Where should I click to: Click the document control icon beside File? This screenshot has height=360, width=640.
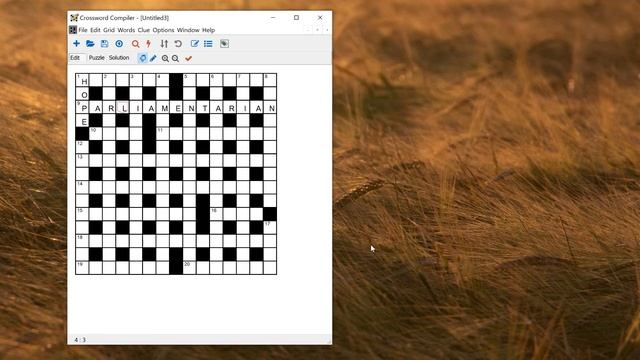(x=73, y=30)
